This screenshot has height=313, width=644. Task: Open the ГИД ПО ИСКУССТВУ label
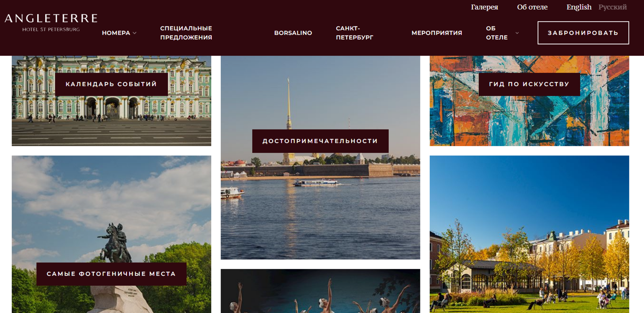529,84
